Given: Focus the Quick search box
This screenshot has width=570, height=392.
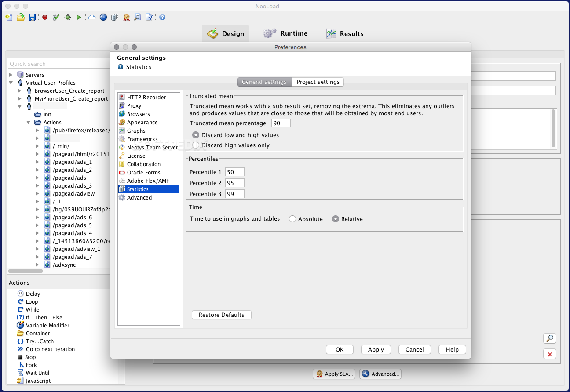Looking at the screenshot, I should (x=59, y=64).
